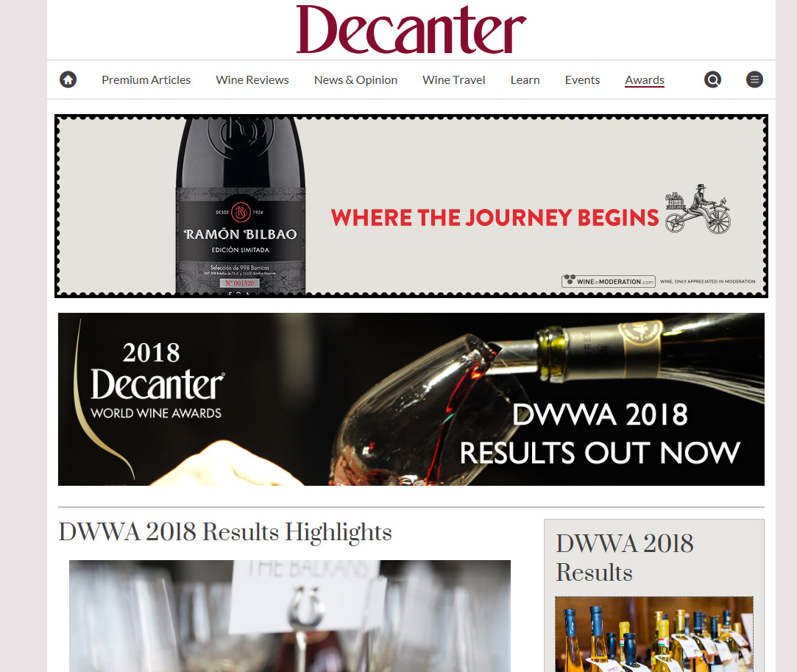Click the Where The Journey Begins ad text

(495, 218)
